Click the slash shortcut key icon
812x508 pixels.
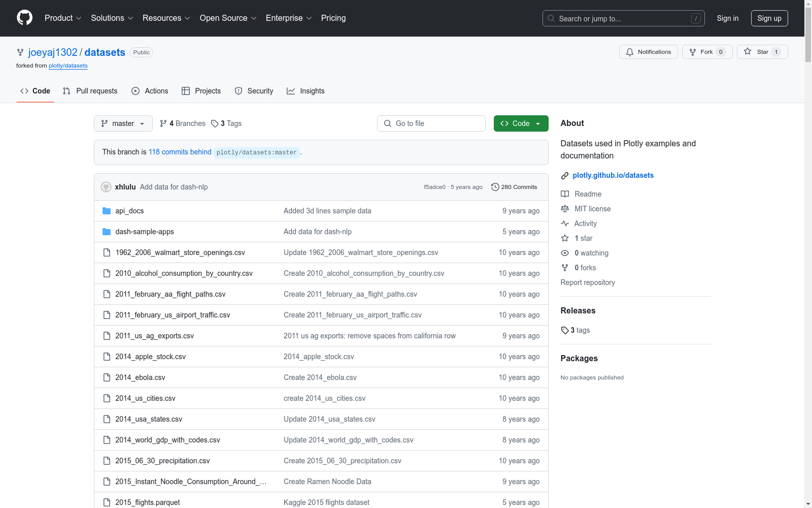coord(696,18)
